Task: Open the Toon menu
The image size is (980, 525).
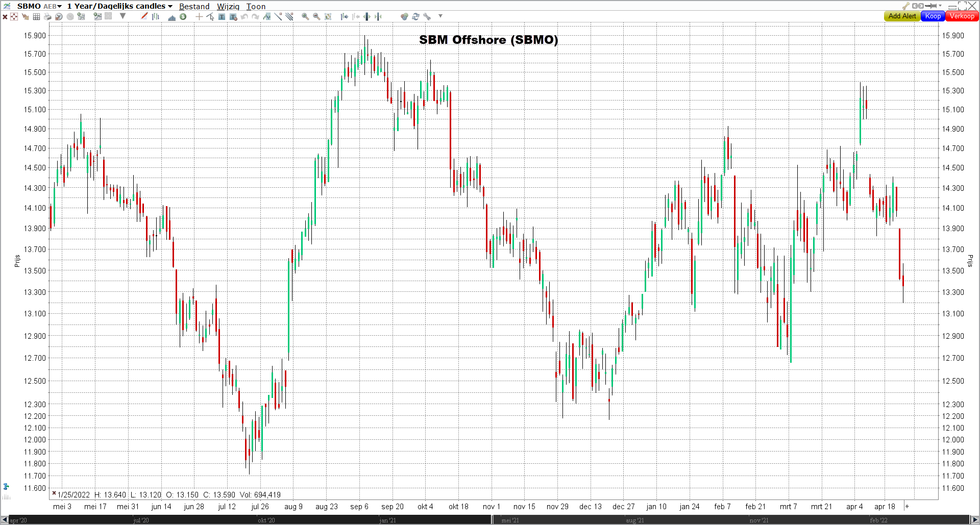Action: click(256, 6)
